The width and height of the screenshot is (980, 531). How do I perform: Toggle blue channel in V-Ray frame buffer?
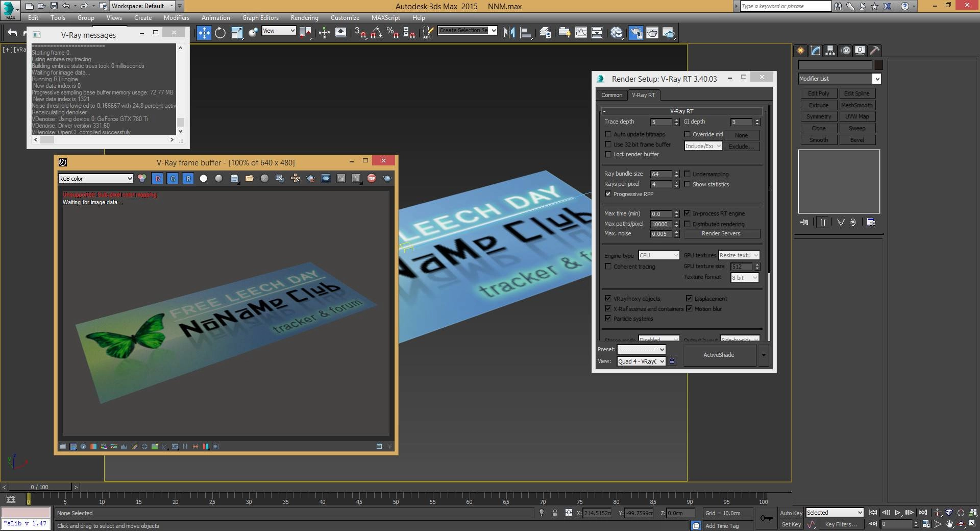[x=188, y=178]
